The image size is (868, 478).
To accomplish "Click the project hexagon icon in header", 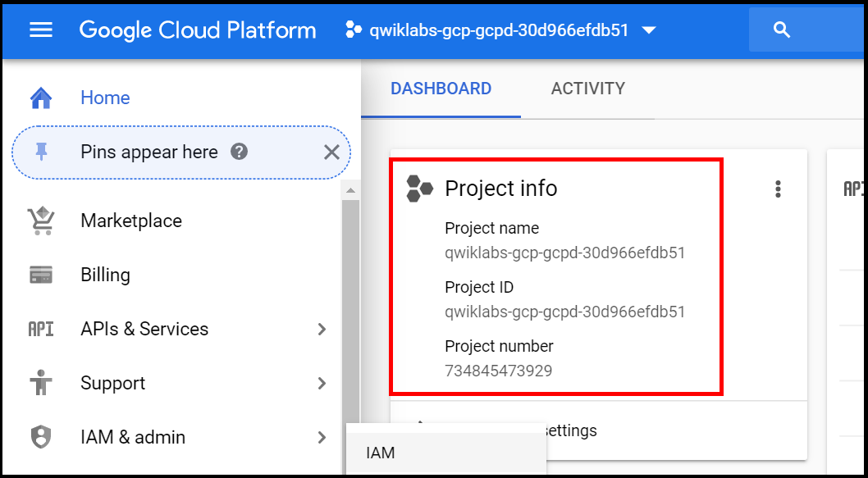I will pos(353,30).
